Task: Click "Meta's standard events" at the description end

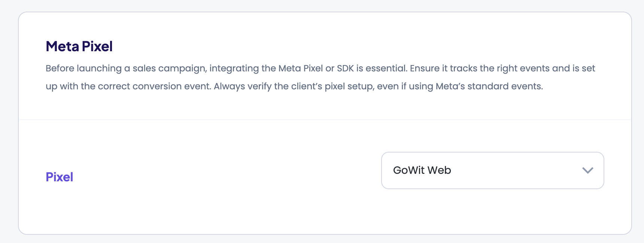Action: (x=489, y=86)
